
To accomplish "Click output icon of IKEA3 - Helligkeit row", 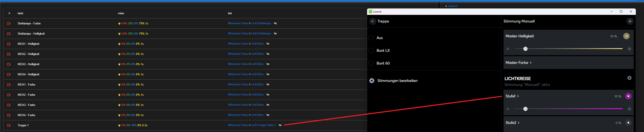I will [9, 64].
